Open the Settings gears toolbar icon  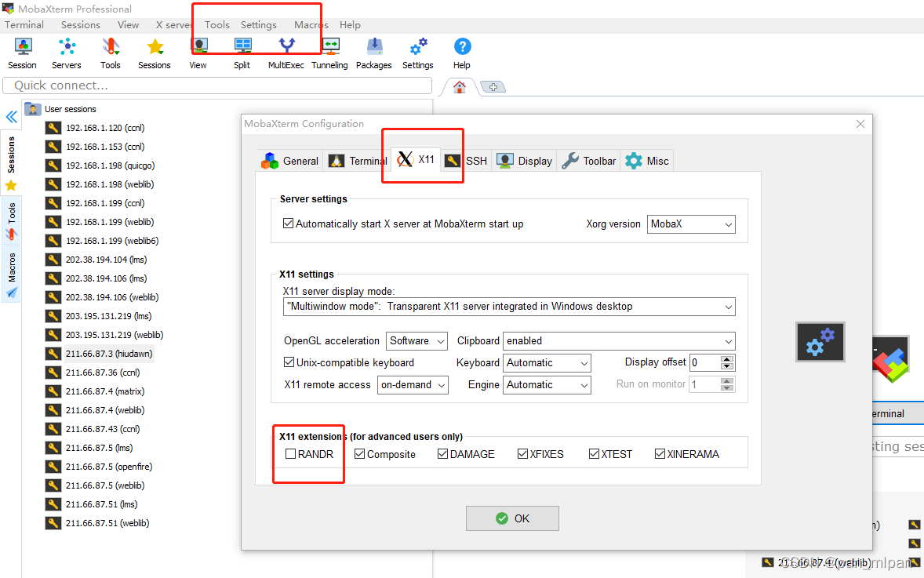418,53
